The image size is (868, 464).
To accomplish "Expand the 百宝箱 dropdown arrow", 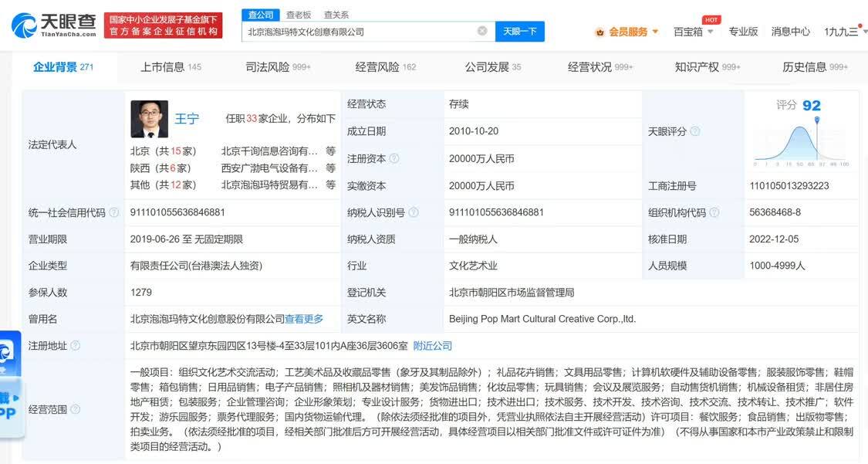I will [711, 32].
